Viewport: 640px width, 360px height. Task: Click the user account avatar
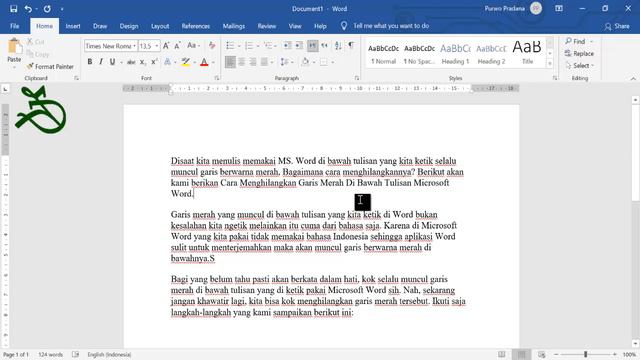pyautogui.click(x=536, y=8)
